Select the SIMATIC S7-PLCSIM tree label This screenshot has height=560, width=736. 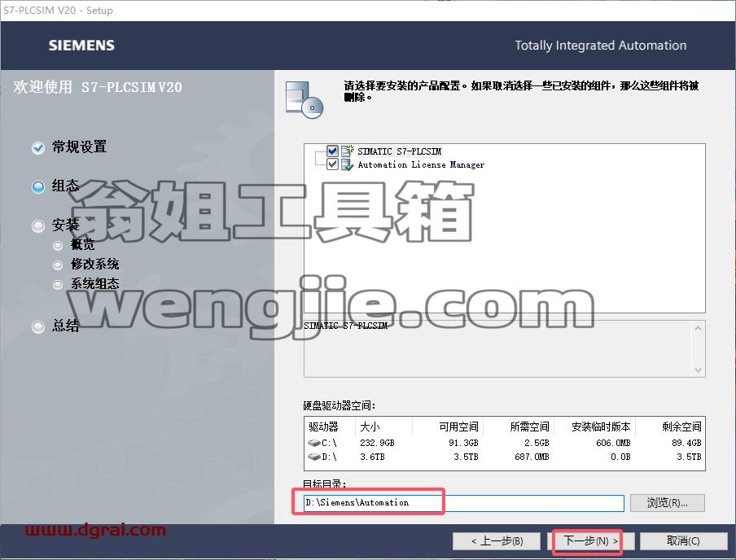pos(400,151)
